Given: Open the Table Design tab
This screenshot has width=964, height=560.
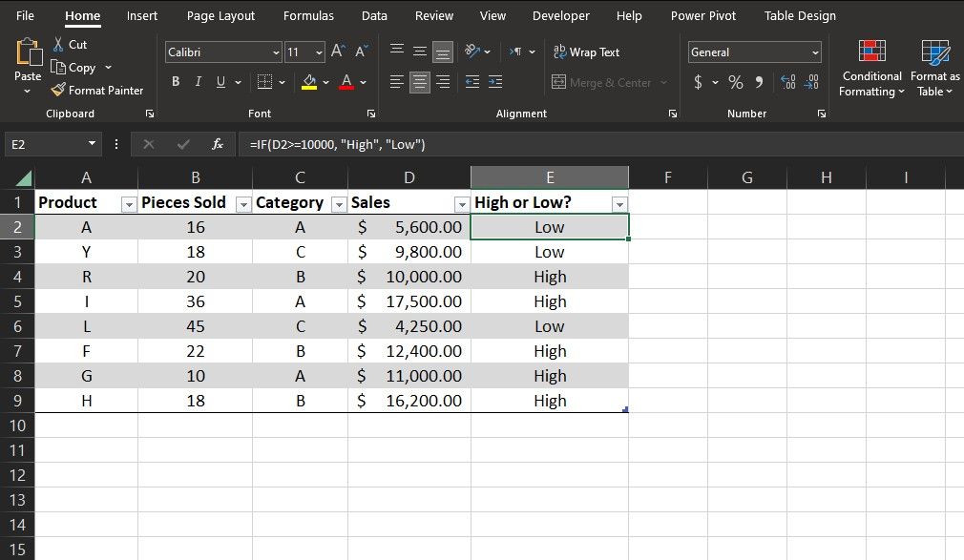Looking at the screenshot, I should pyautogui.click(x=800, y=15).
